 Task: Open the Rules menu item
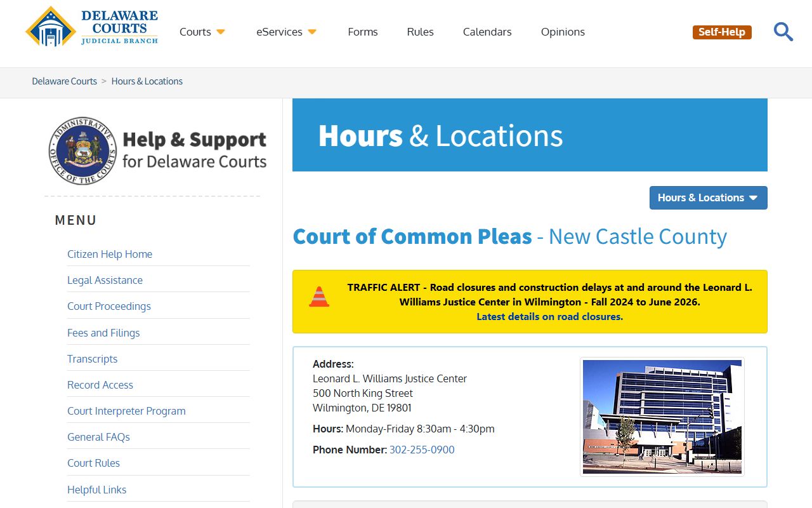(x=421, y=32)
